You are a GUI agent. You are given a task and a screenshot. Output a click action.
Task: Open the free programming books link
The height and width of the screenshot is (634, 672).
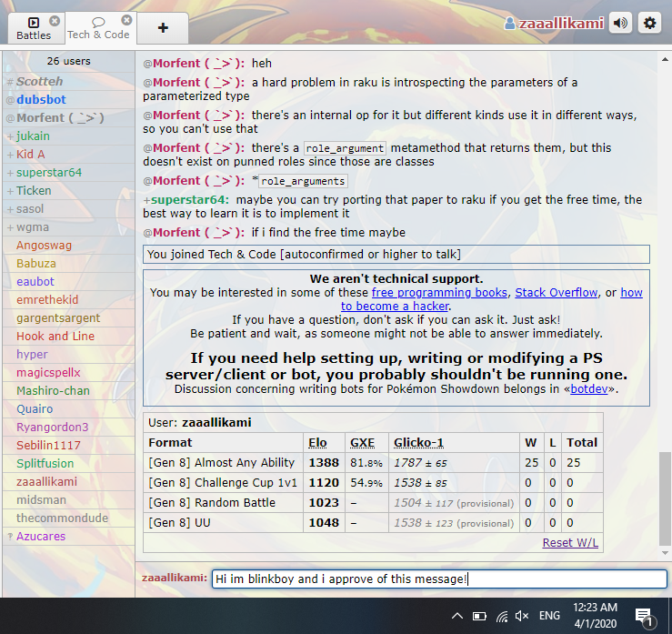439,293
